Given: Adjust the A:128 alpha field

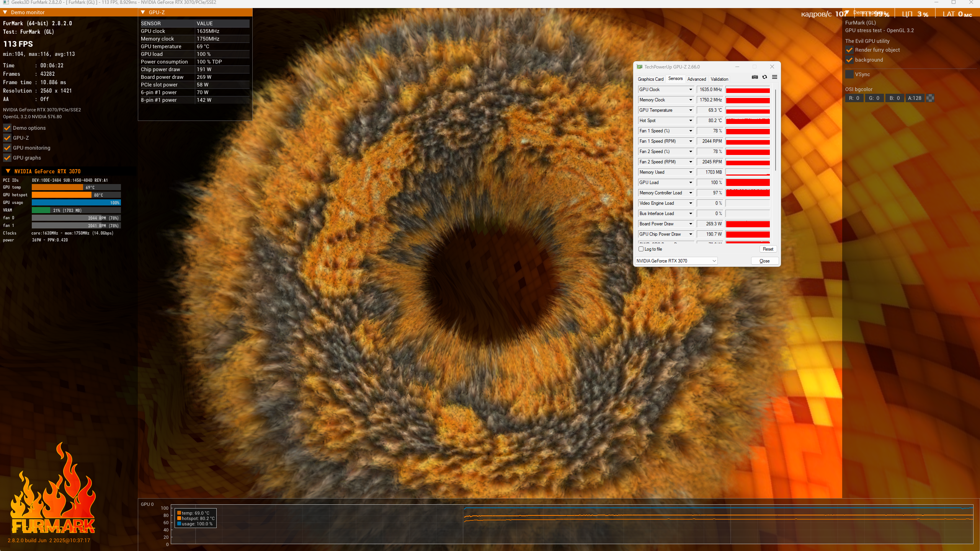Looking at the screenshot, I should pos(914,98).
